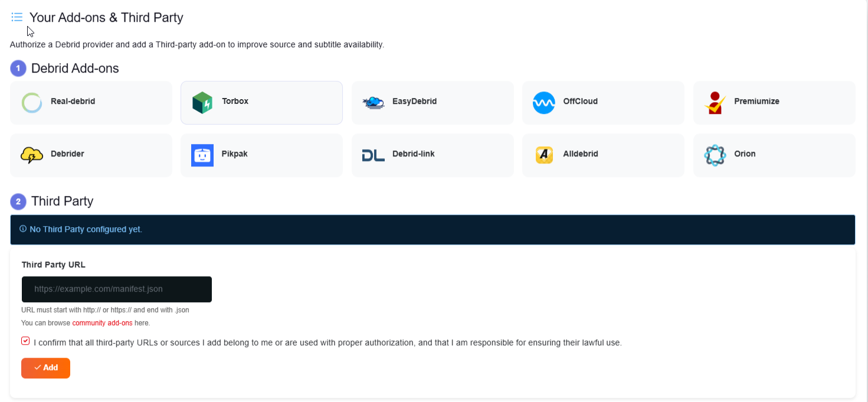Click the Third Party URL input field
Image resolution: width=868 pixels, height=402 pixels.
click(116, 289)
